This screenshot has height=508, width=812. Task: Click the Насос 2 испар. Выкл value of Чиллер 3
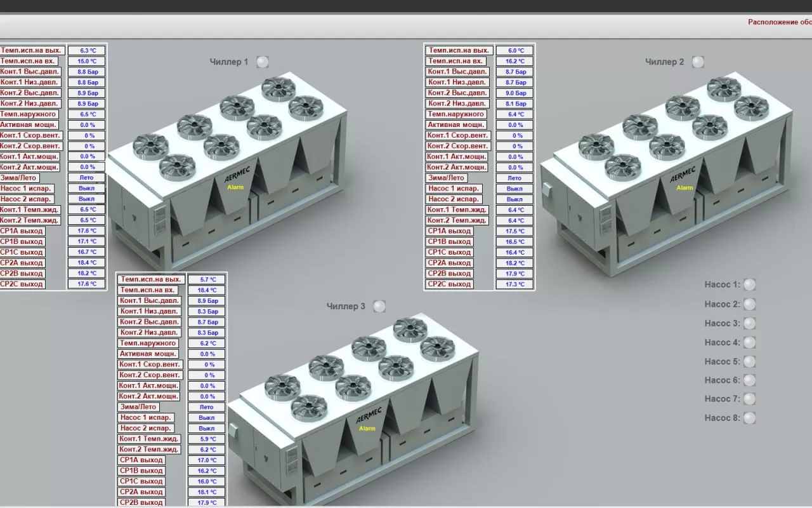pos(206,429)
